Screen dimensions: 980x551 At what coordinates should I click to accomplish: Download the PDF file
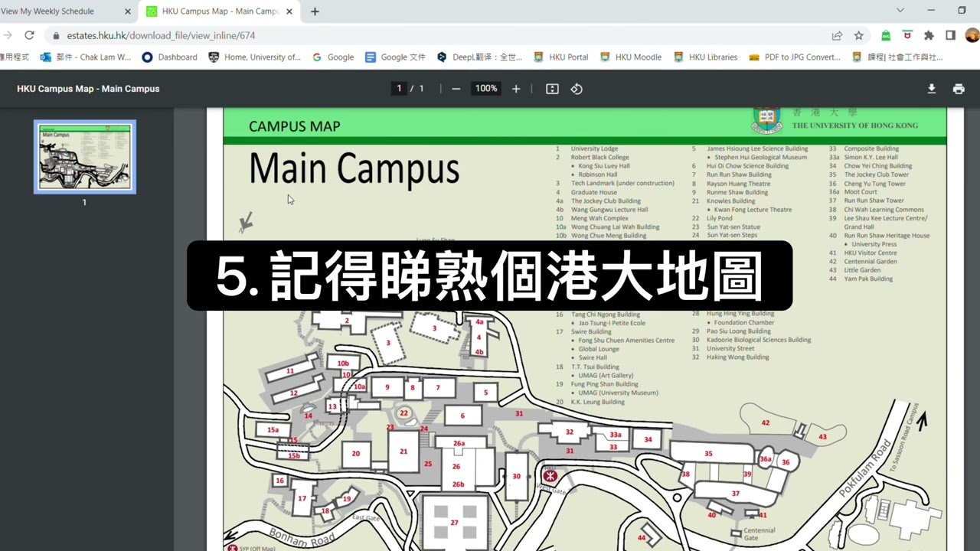coord(932,89)
